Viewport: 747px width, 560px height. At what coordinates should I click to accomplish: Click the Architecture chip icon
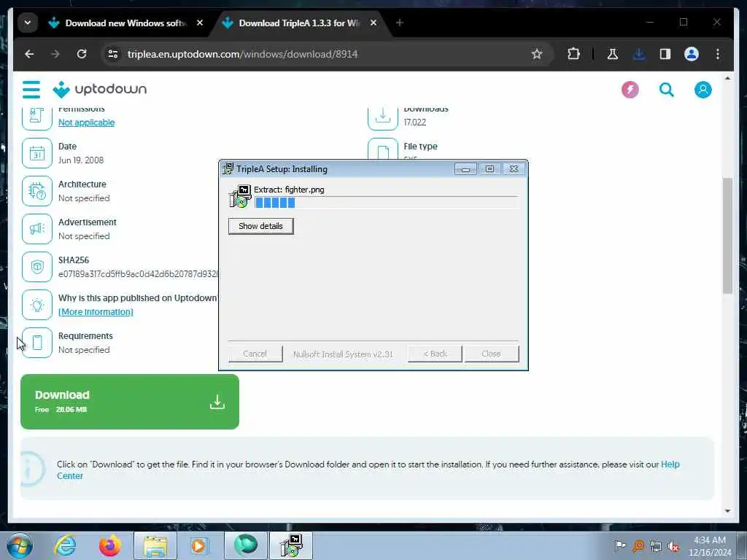(37, 191)
